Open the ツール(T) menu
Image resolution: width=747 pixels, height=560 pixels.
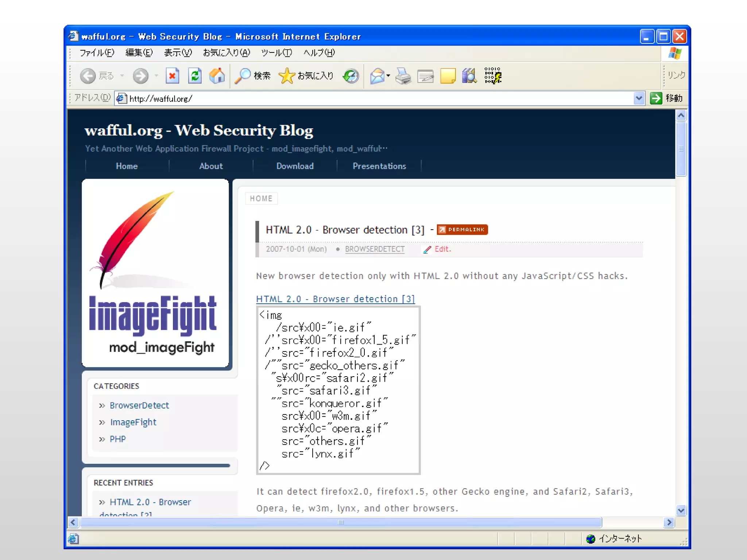(276, 53)
